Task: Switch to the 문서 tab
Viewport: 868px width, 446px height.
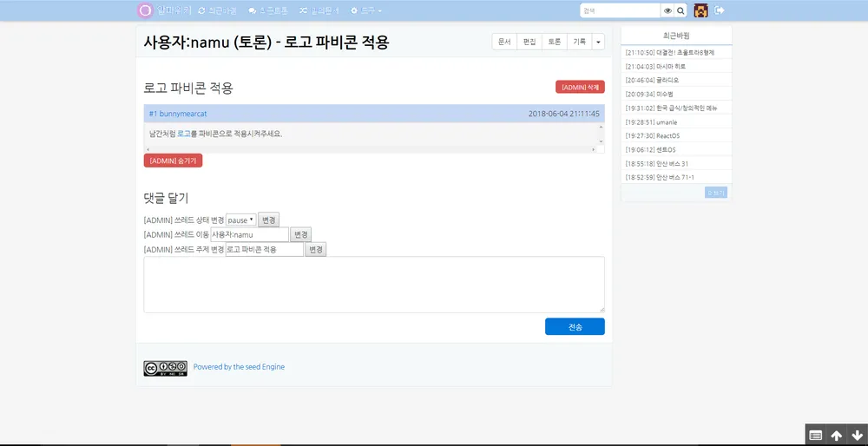Action: [x=504, y=42]
